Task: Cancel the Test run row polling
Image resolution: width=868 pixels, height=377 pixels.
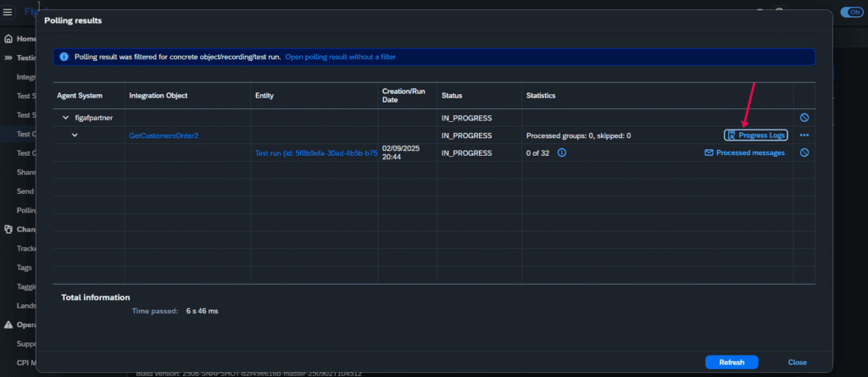Action: click(x=804, y=152)
